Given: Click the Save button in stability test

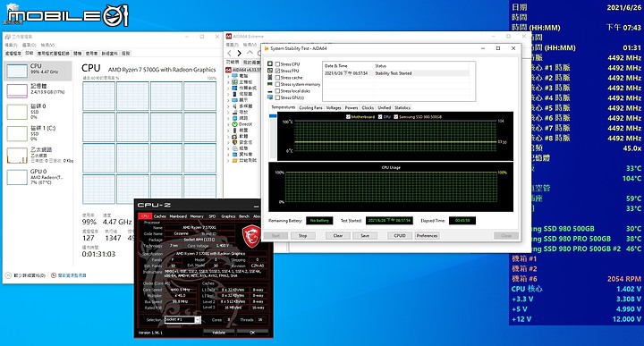Looking at the screenshot, I should (365, 236).
